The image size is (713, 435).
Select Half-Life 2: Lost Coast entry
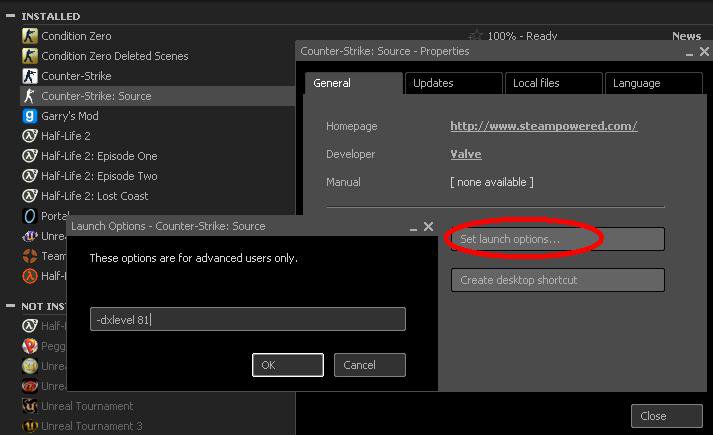[95, 196]
